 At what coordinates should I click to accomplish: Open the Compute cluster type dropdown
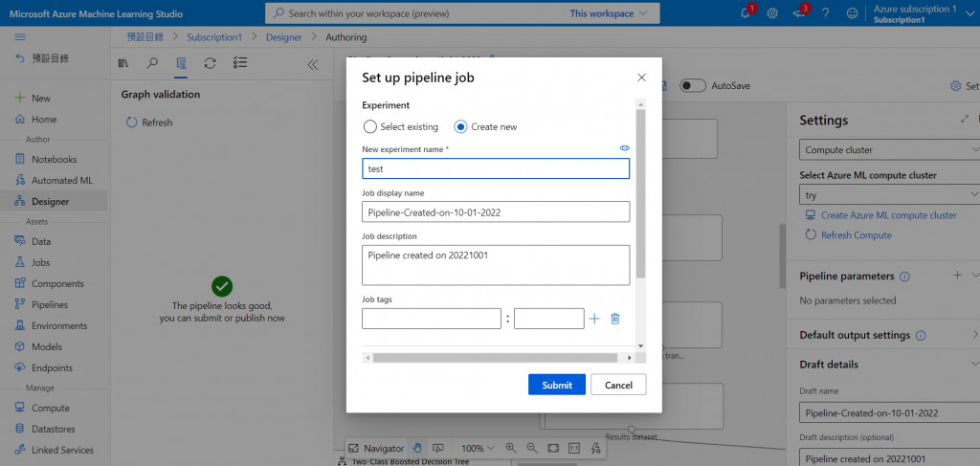891,150
